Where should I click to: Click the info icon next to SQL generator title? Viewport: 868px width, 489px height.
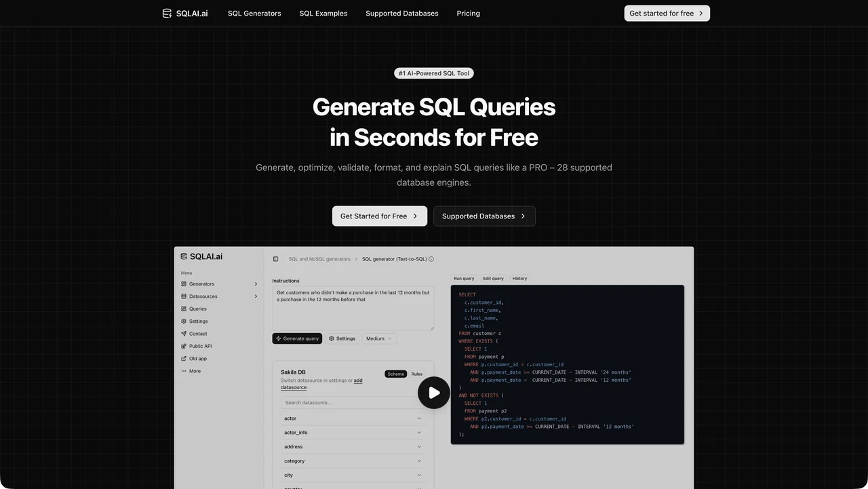point(431,259)
